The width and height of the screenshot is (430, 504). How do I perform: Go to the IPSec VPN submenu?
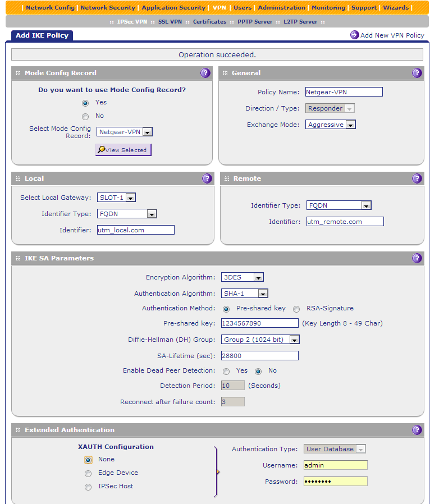(132, 21)
